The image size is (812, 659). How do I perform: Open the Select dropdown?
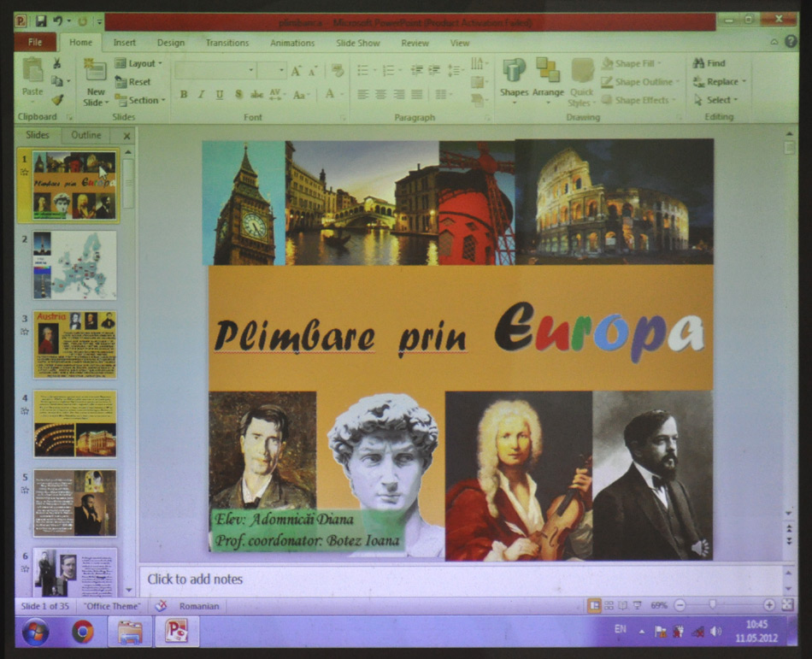715,100
